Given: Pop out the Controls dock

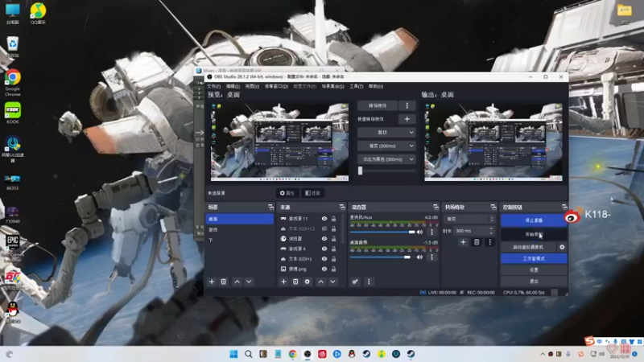Looking at the screenshot, I should tap(564, 208).
